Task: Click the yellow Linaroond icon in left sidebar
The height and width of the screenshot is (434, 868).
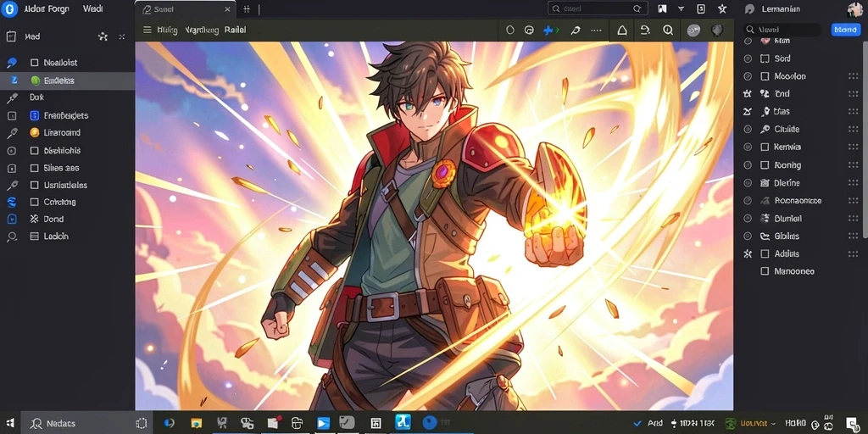Action: pos(34,133)
